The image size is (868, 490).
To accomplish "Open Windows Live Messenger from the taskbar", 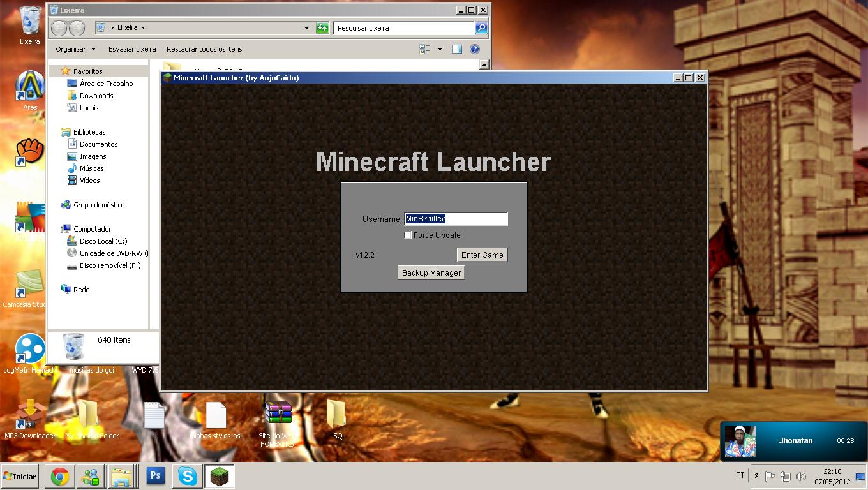I will 91,476.
